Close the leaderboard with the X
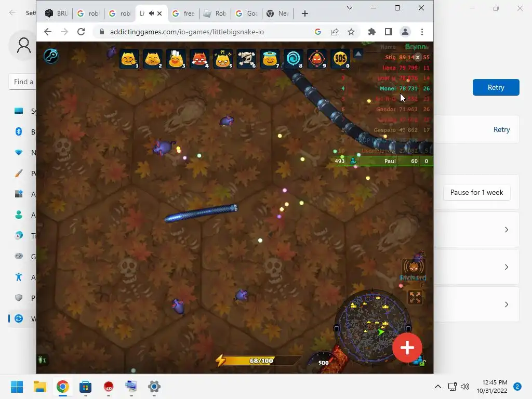The image size is (532, 399). click(418, 57)
